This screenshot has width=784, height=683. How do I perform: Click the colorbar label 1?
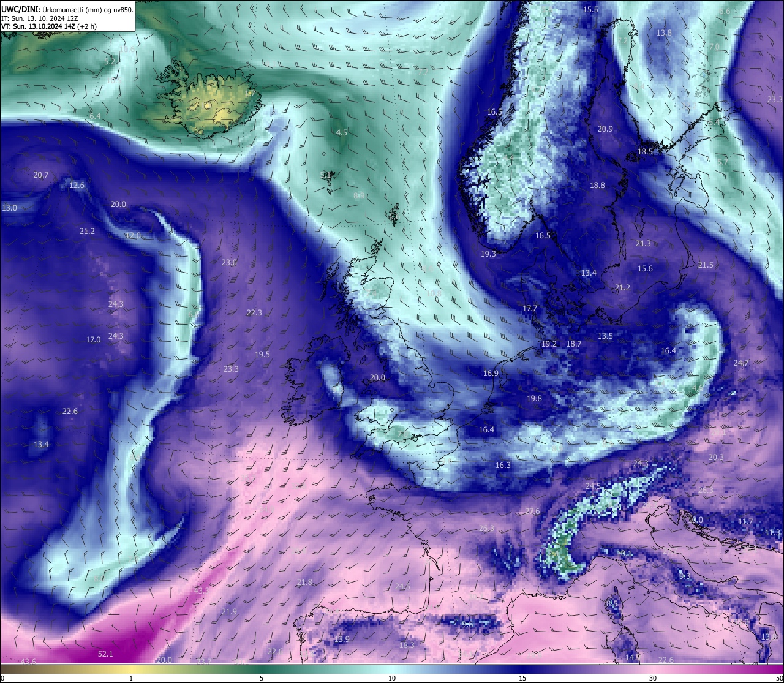pos(131,678)
